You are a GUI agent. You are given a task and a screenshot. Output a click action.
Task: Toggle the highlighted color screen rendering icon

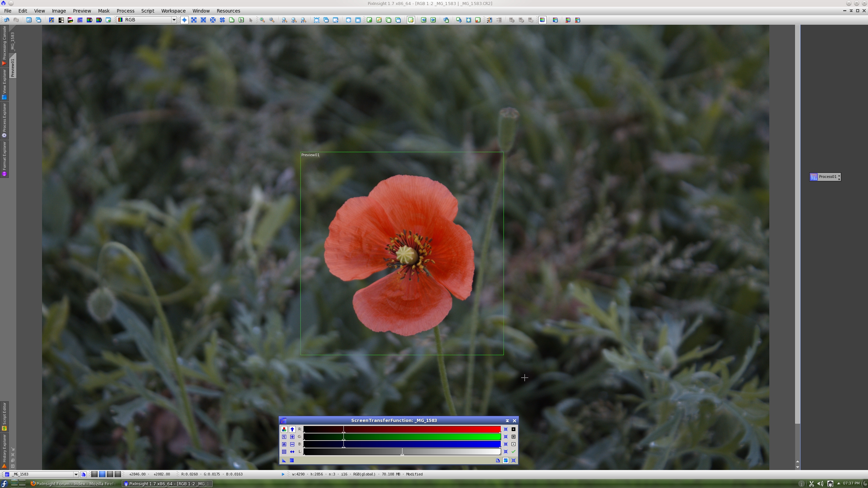click(x=542, y=20)
